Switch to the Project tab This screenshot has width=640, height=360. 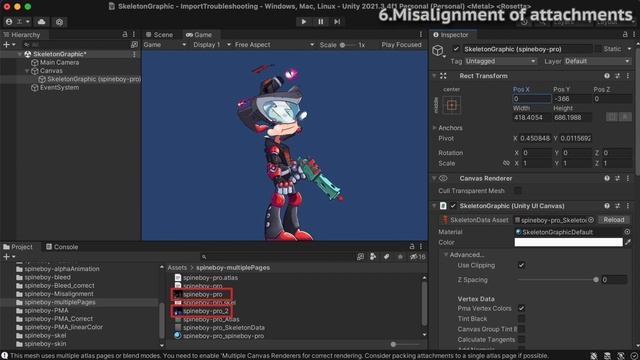[18, 247]
